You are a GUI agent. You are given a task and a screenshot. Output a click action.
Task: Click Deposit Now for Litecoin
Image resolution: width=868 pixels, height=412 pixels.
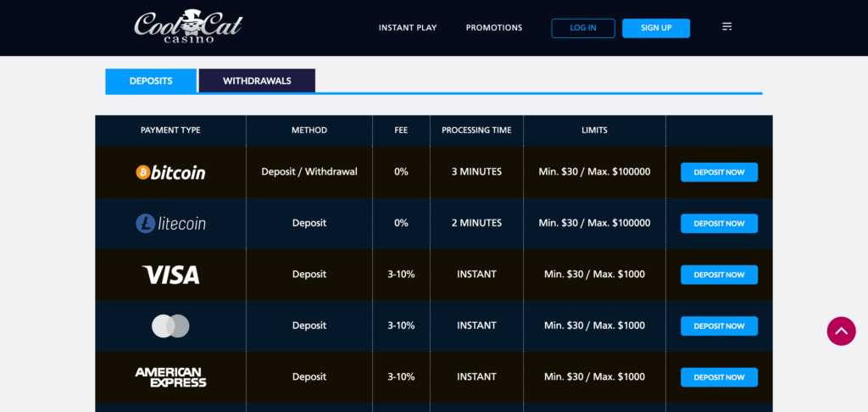pos(719,223)
